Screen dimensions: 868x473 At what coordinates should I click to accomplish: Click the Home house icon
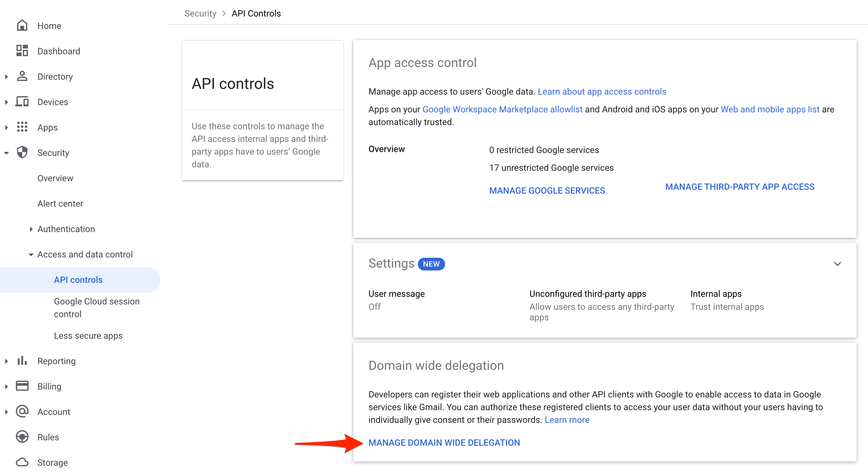tap(22, 26)
